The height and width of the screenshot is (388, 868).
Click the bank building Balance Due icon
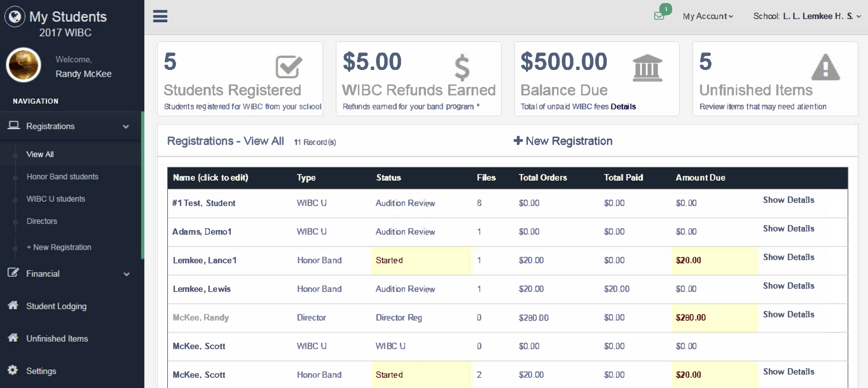[647, 68]
